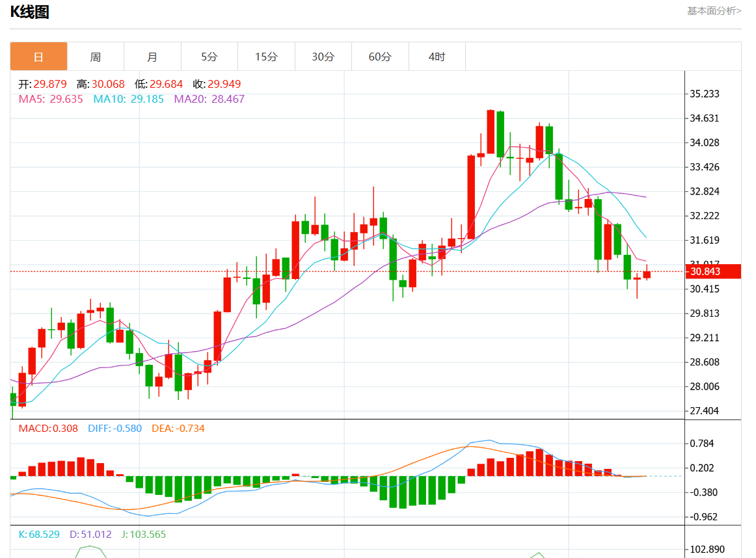Click the high price 30.068

point(108,85)
